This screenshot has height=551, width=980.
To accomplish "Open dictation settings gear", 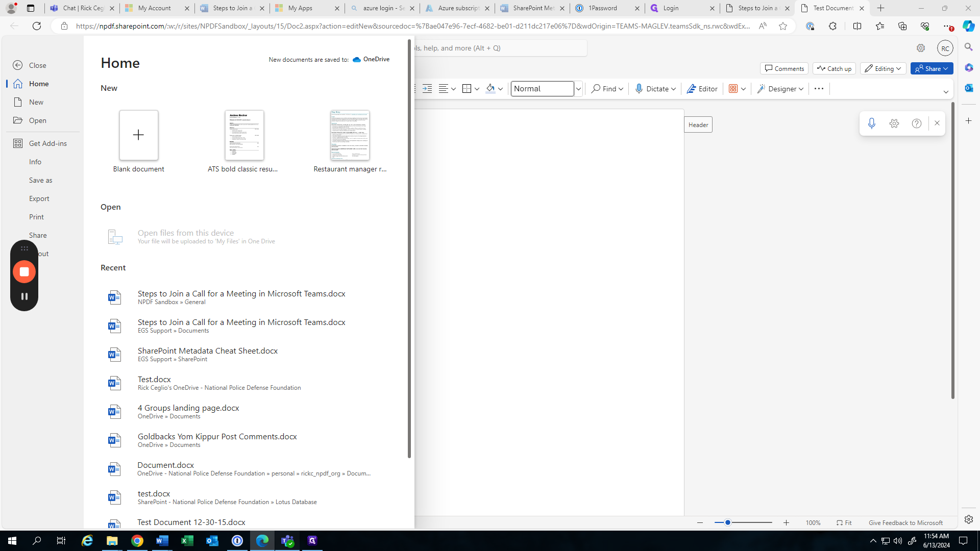I will click(894, 123).
